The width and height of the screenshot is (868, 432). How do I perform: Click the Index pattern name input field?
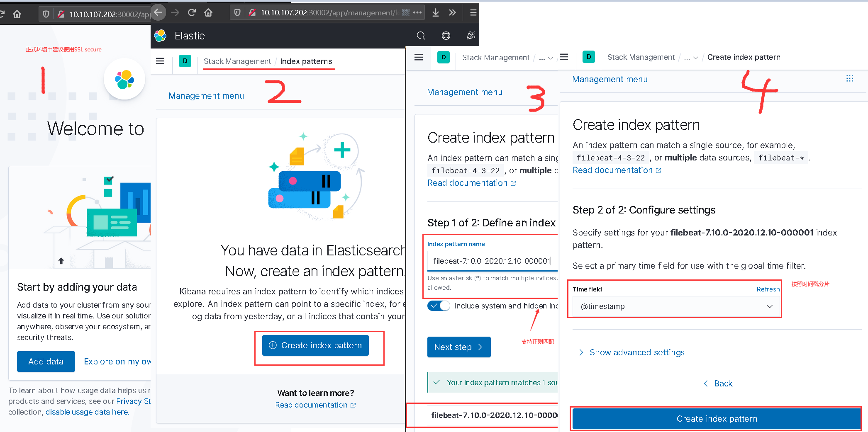click(493, 261)
